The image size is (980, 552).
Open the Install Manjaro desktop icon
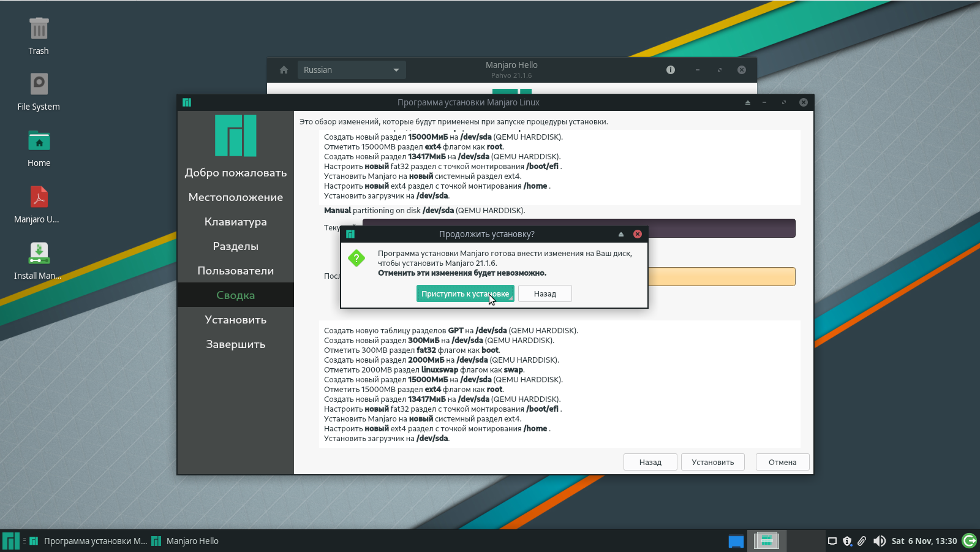(x=39, y=261)
